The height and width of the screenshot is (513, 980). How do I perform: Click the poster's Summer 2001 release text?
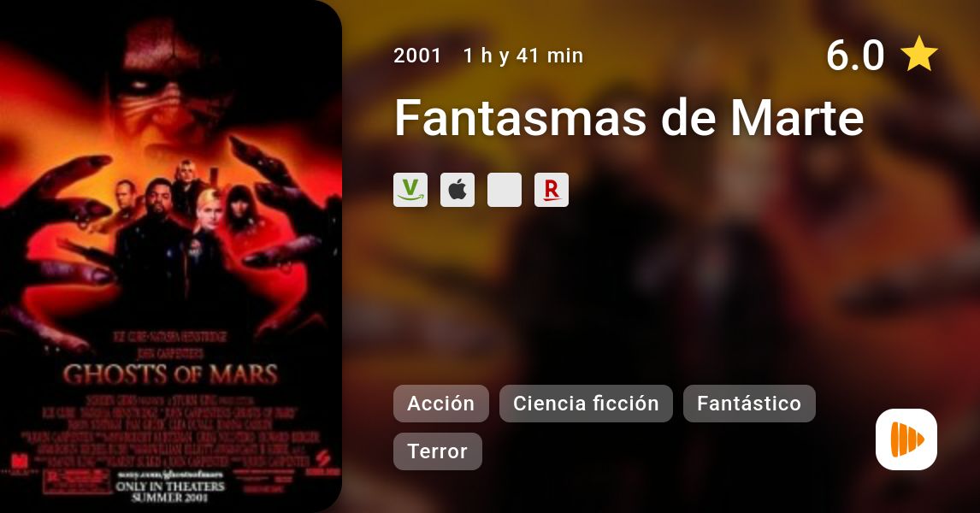(170, 498)
